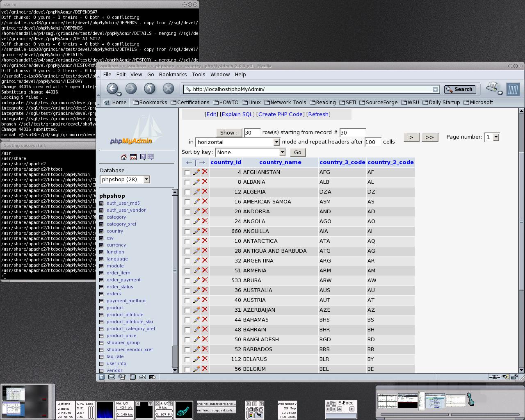Image resolution: width=525 pixels, height=420 pixels.
Task: Select the checkbox for AUSTRALIA row
Action: [x=187, y=290]
